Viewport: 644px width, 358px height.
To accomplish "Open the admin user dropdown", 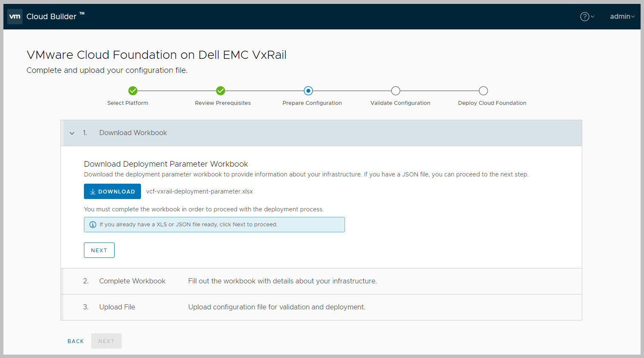I will [x=622, y=17].
